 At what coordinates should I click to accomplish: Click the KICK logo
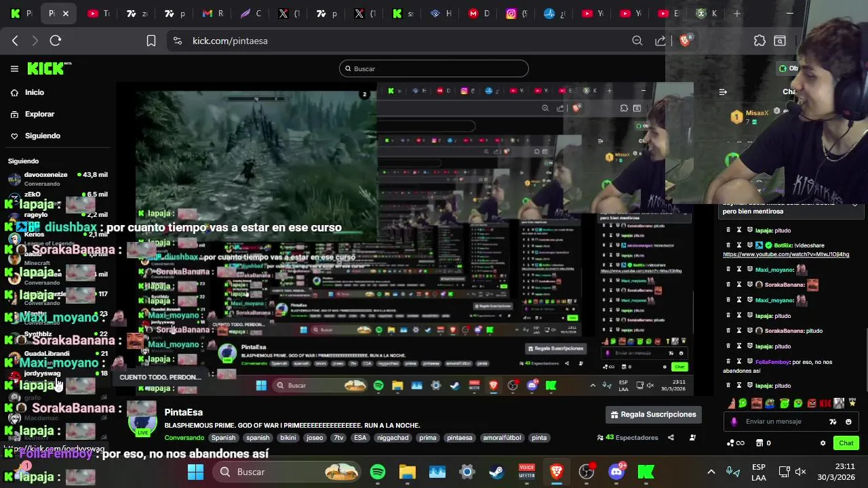point(49,68)
